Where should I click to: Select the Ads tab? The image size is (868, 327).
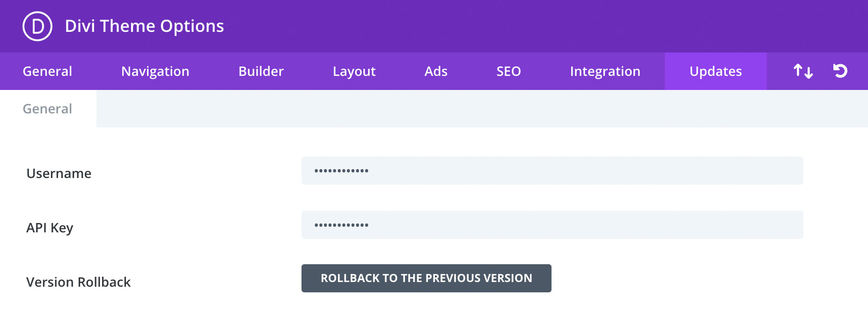click(436, 71)
